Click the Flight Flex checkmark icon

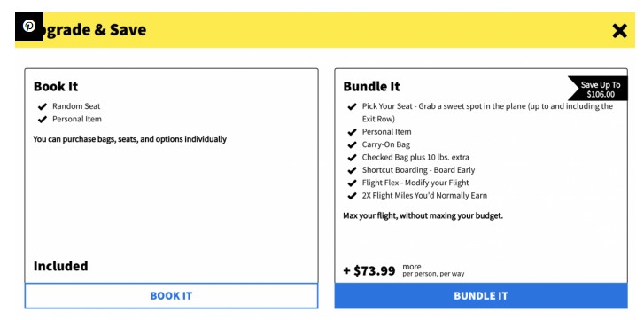tap(352, 183)
